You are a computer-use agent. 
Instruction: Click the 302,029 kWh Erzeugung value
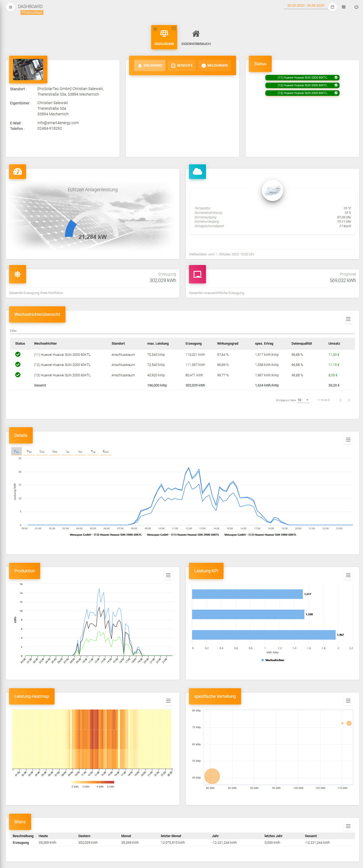[x=163, y=280]
